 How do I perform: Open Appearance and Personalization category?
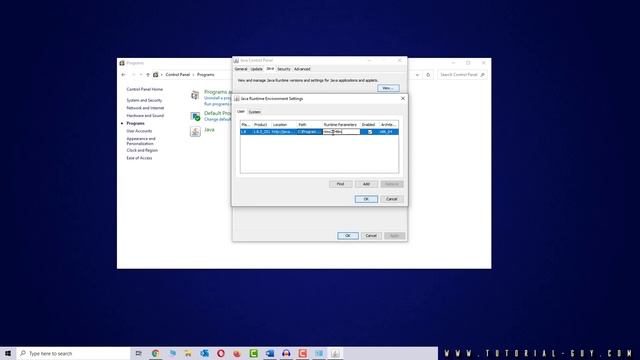click(141, 141)
